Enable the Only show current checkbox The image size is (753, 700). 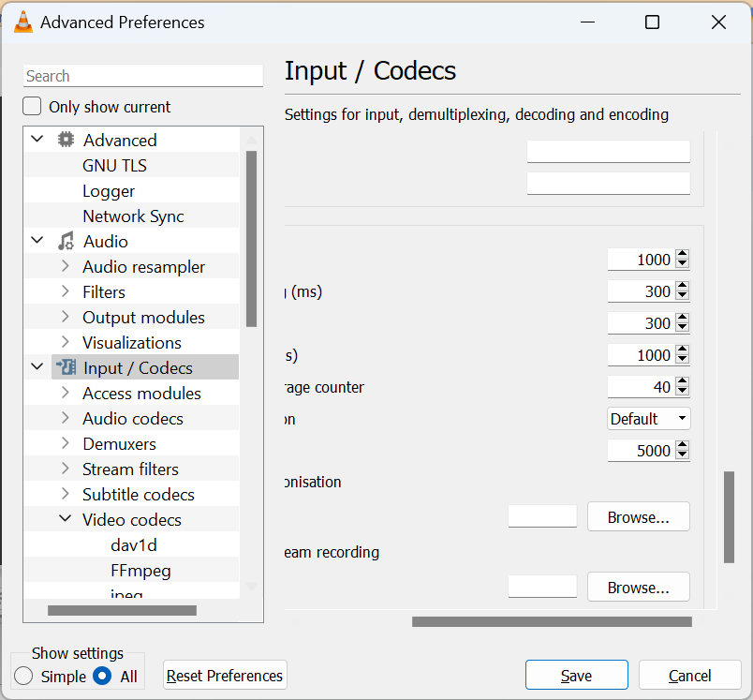[x=31, y=106]
